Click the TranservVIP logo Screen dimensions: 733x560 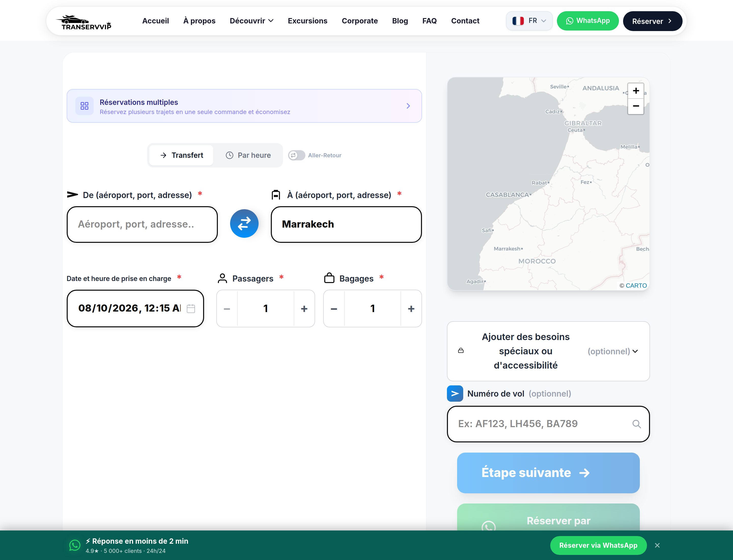pyautogui.click(x=84, y=22)
